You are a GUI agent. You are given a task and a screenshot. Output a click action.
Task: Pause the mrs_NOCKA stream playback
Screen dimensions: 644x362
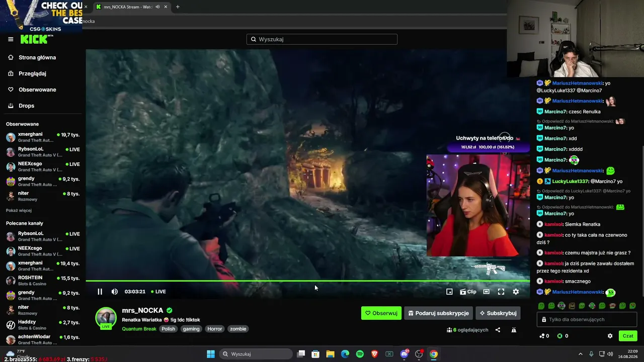pos(100,292)
